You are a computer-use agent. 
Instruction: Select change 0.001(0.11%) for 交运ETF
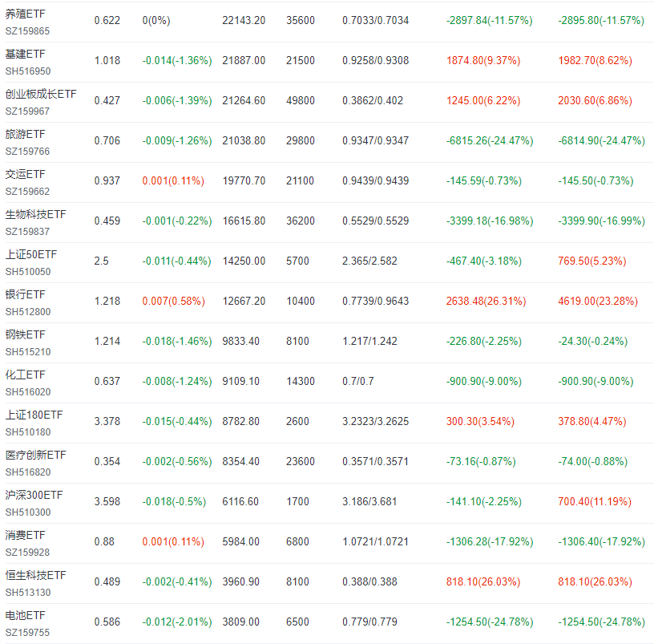click(173, 180)
